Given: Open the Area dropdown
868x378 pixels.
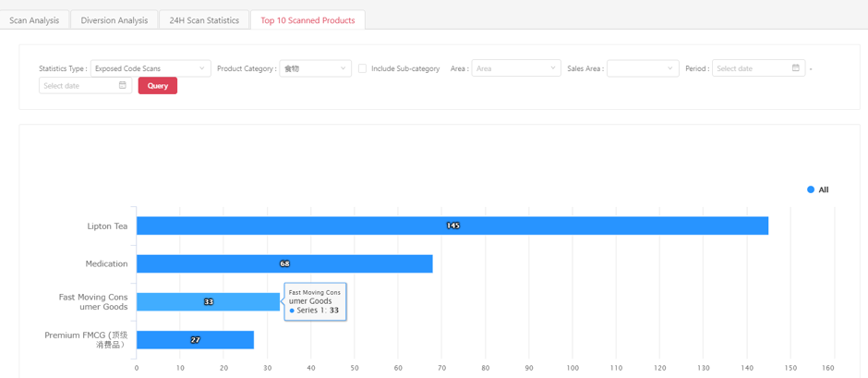Looking at the screenshot, I should 515,68.
